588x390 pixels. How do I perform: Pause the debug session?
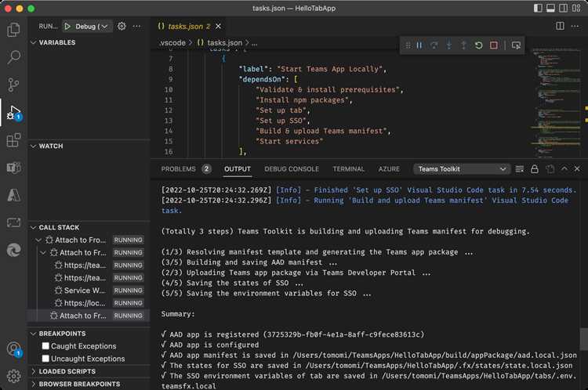(x=419, y=45)
